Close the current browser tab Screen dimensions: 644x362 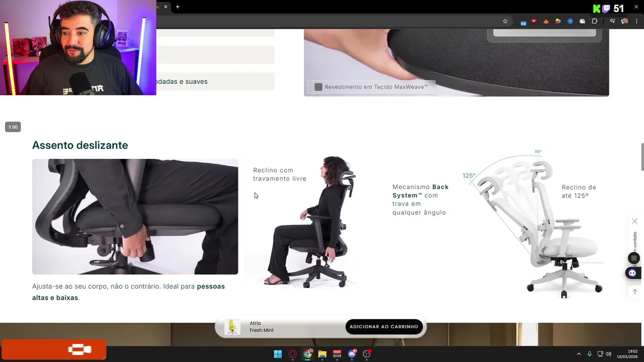click(x=166, y=7)
